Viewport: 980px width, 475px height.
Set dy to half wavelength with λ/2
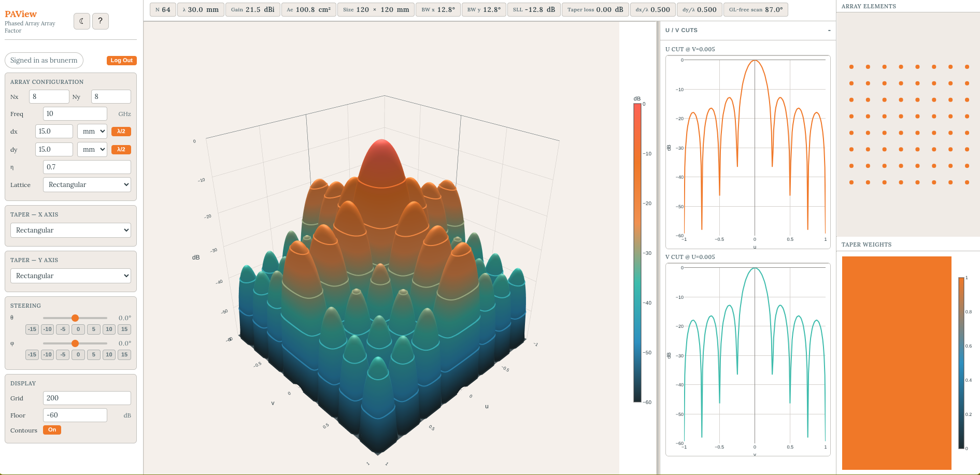121,150
